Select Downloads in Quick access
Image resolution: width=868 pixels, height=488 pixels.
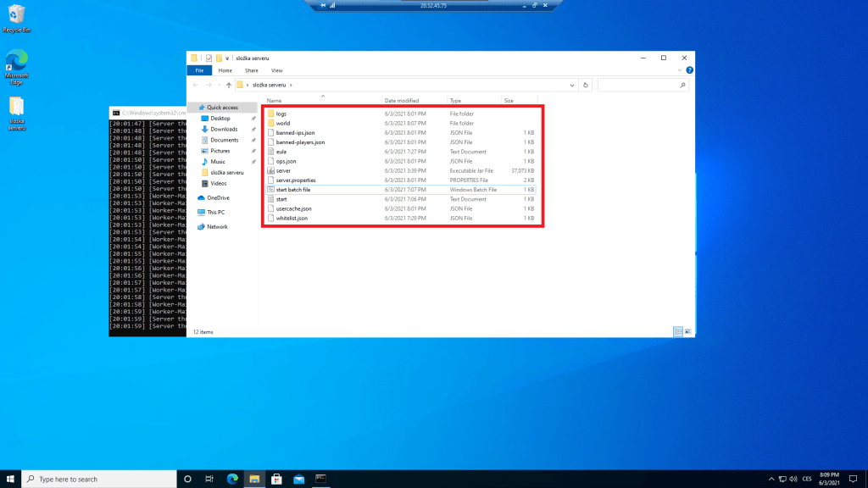[x=224, y=129]
